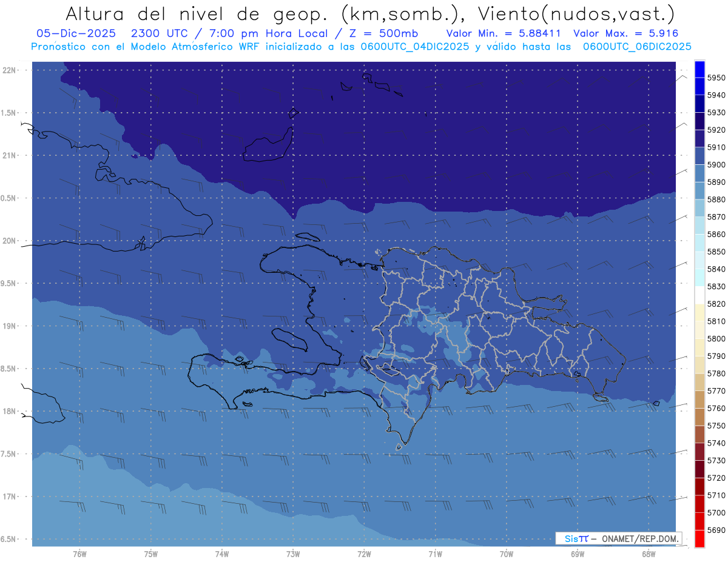Click the '0600UTC_06DIC2025' valid-until text

[636, 46]
